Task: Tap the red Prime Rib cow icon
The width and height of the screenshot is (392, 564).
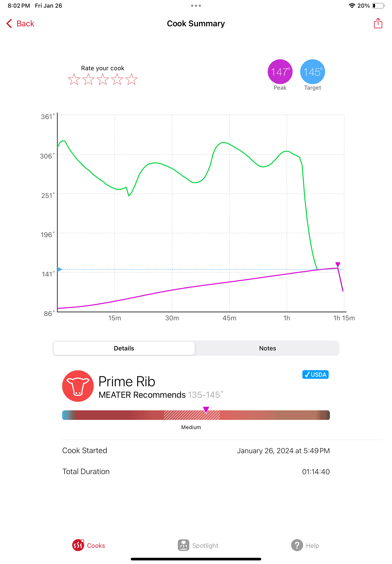Action: point(78,386)
